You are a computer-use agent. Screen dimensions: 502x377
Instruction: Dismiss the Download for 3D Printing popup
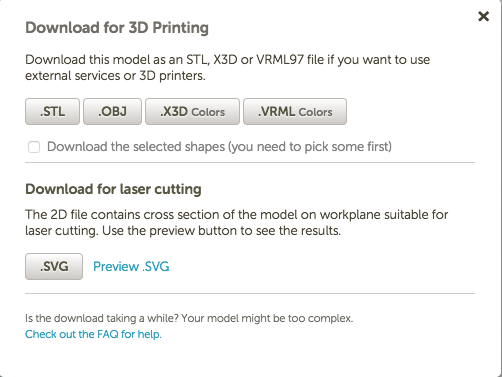tap(483, 16)
